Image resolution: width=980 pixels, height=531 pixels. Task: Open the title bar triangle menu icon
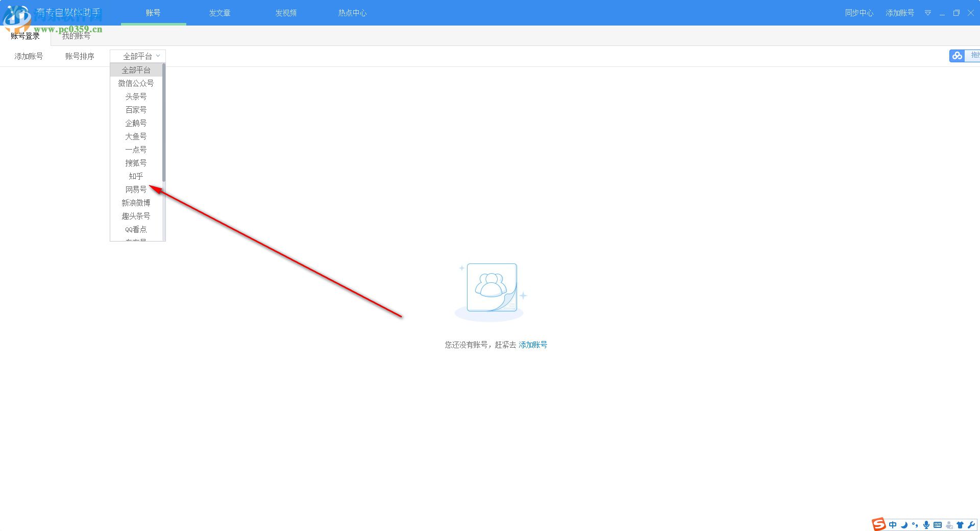(x=928, y=13)
